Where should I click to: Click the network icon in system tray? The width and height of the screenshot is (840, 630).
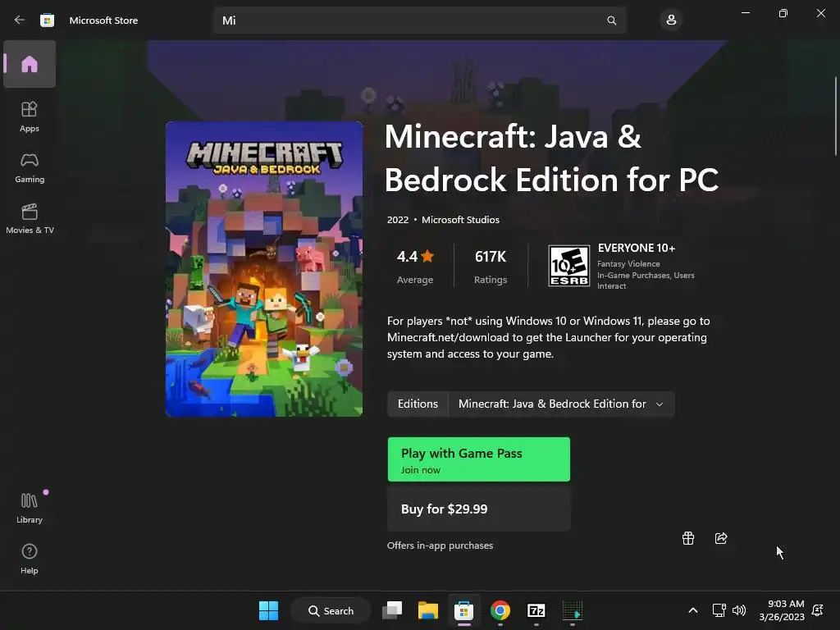pyautogui.click(x=719, y=610)
